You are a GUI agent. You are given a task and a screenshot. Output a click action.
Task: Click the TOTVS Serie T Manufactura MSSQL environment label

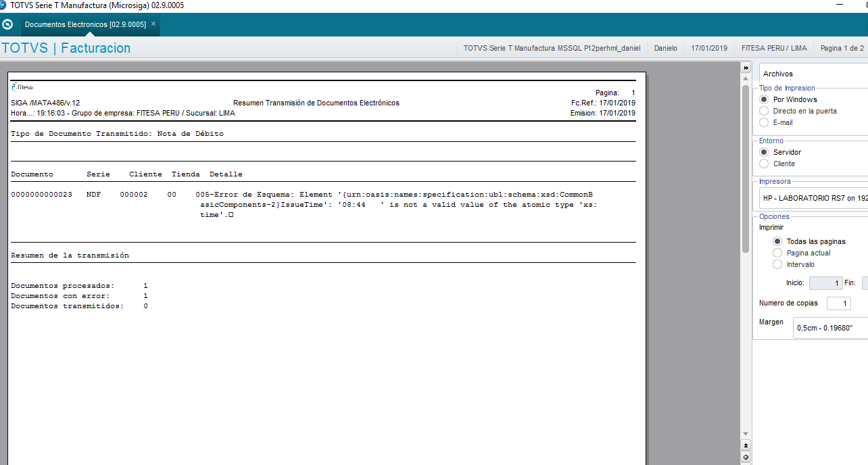[552, 48]
